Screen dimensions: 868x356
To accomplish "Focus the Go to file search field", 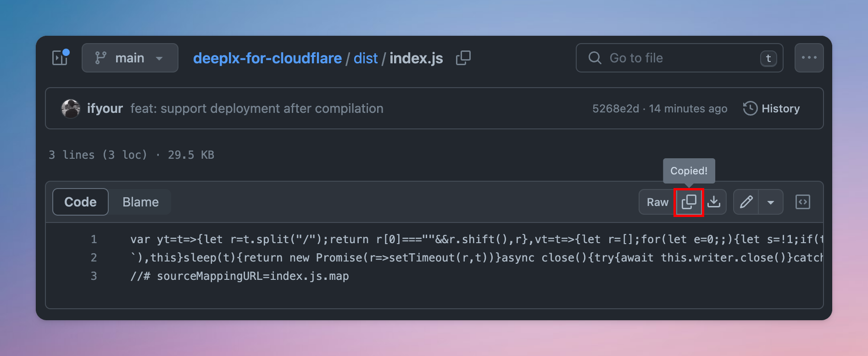I will (679, 58).
